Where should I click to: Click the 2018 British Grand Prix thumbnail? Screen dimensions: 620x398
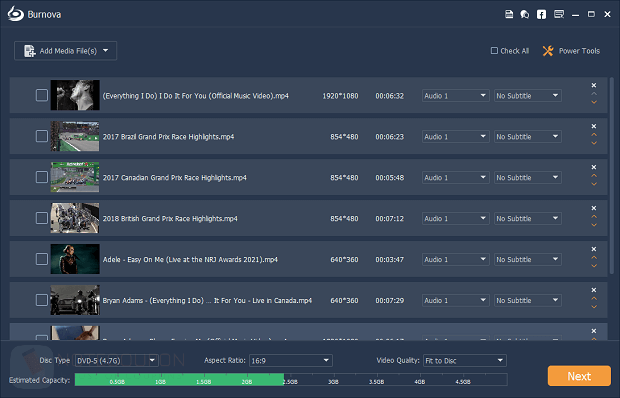75,218
